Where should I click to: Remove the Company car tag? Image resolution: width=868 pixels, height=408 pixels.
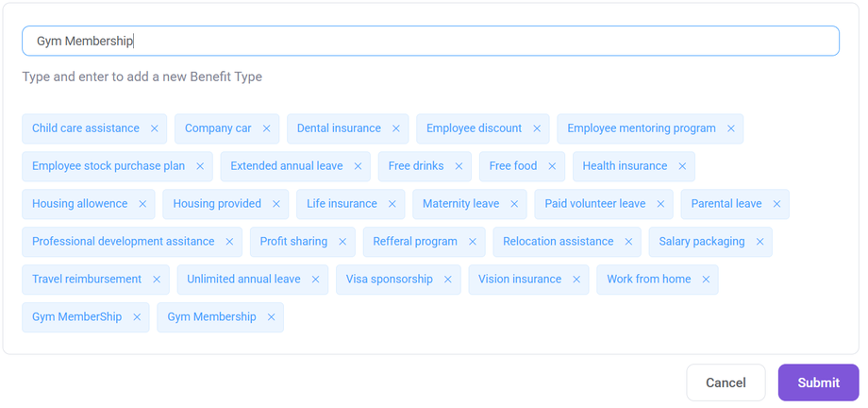click(x=267, y=128)
